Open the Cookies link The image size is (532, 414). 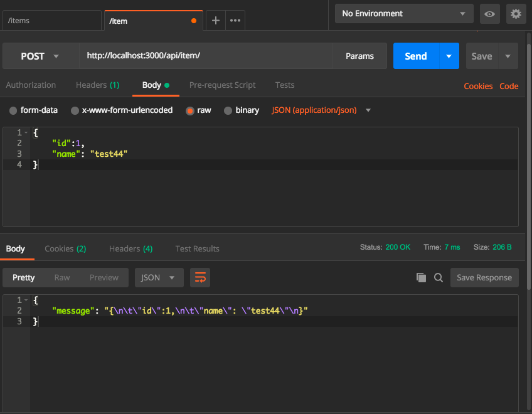(x=478, y=86)
